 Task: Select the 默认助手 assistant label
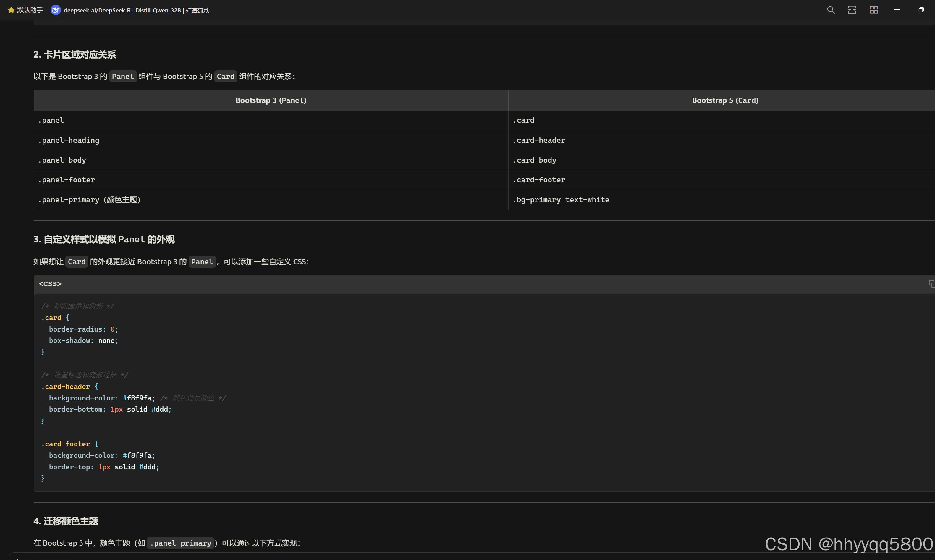30,10
